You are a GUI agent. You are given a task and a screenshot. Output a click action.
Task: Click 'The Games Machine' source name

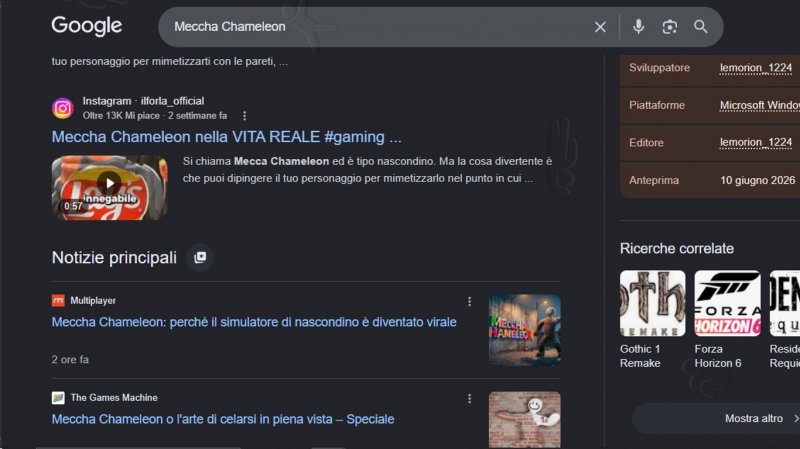pyautogui.click(x=114, y=397)
